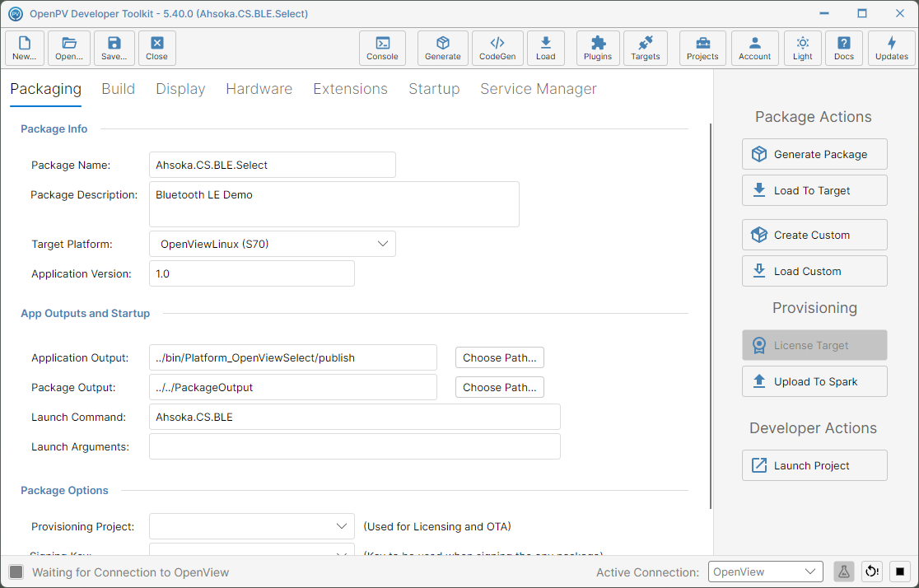Click the refresh connection icon in status bar
This screenshot has height=588, width=919.
point(872,572)
